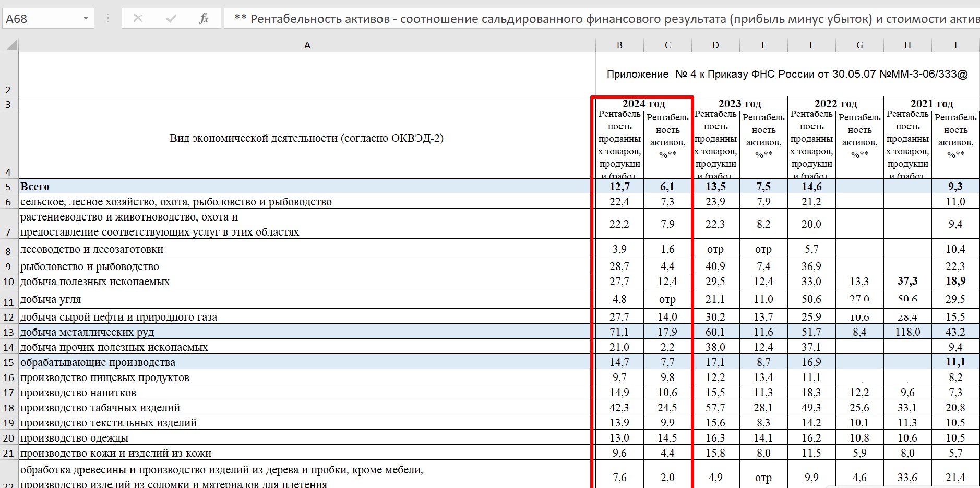Select cell 'производство кожи и изделий из кожи'
This screenshot has width=980, height=488.
[307, 453]
